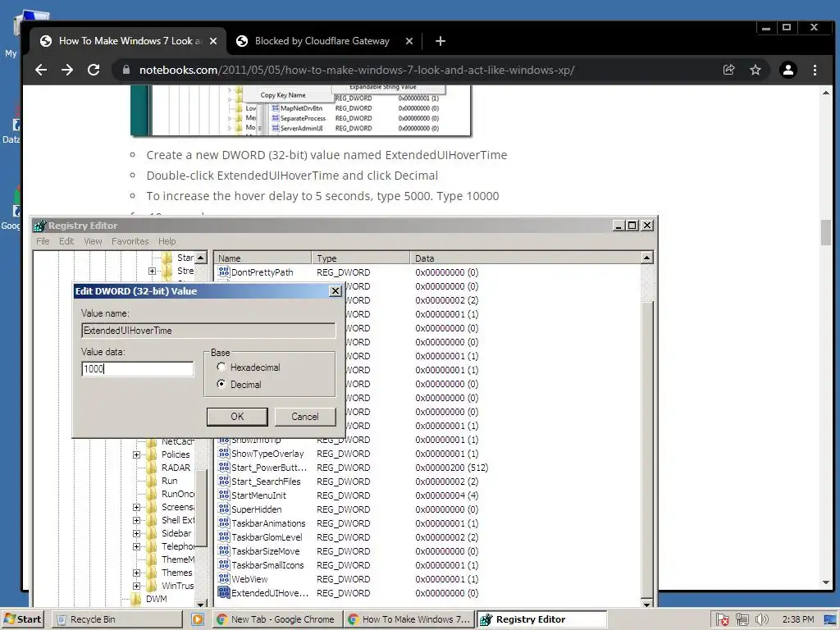Open the Registry Editor Edit menu
Screen dimensions: 840x630
tap(66, 242)
